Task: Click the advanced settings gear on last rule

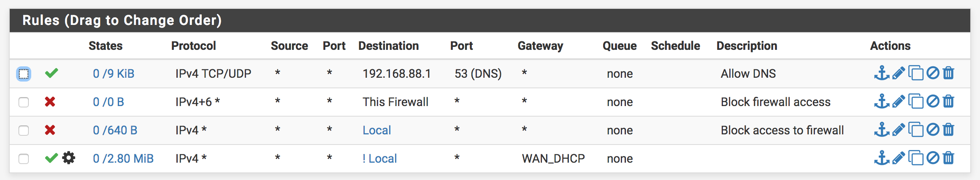Action: pos(68,158)
